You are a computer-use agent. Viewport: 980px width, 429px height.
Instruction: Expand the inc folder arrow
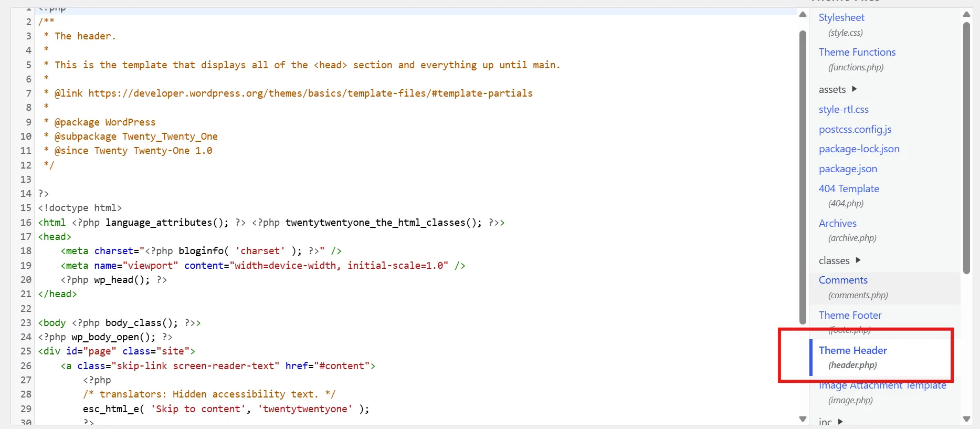[x=840, y=422]
